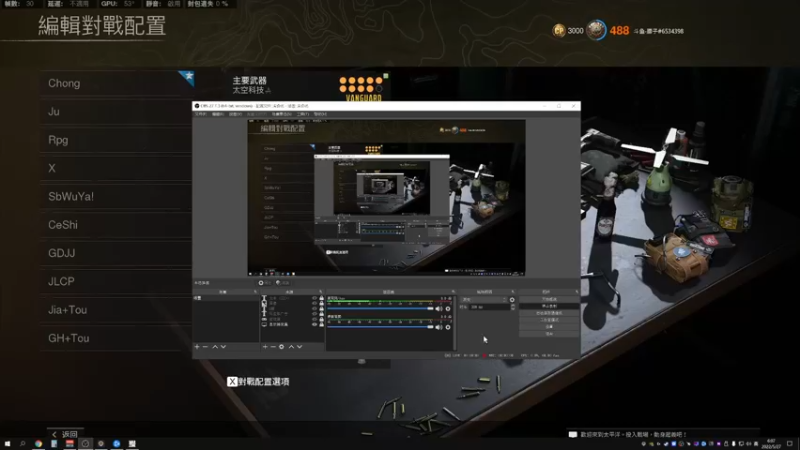Select the CeShi loadout
The width and height of the screenshot is (800, 450).
point(116,225)
